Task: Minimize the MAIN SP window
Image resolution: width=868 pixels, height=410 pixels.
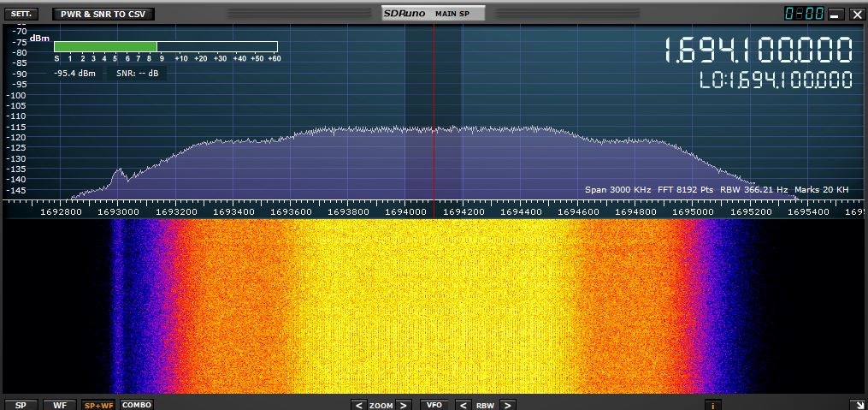Action: tap(836, 14)
